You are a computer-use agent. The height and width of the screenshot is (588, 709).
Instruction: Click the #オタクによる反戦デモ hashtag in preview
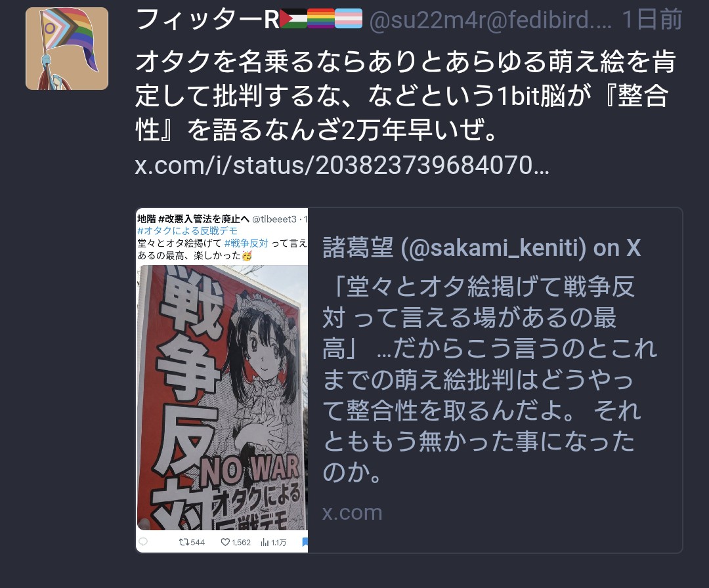click(x=187, y=231)
